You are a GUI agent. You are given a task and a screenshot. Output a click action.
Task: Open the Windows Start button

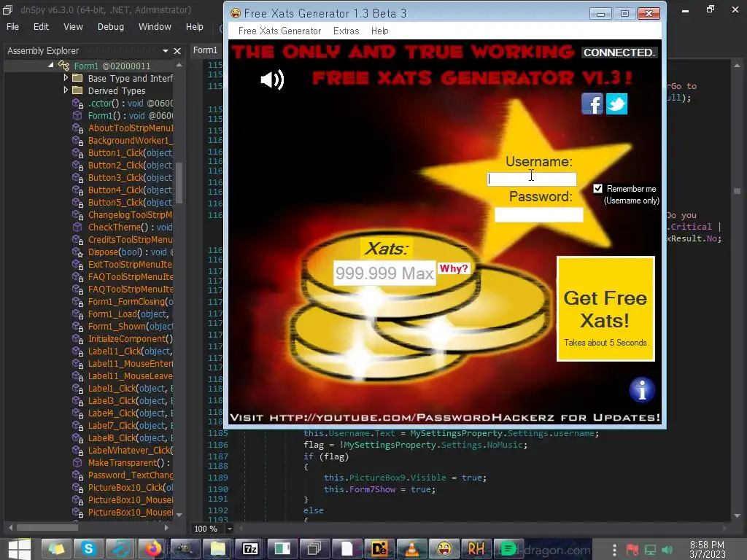20,548
